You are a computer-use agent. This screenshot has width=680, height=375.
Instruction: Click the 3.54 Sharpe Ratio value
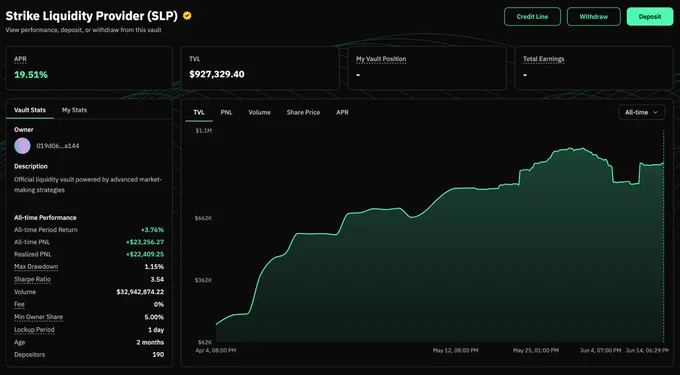coord(157,279)
